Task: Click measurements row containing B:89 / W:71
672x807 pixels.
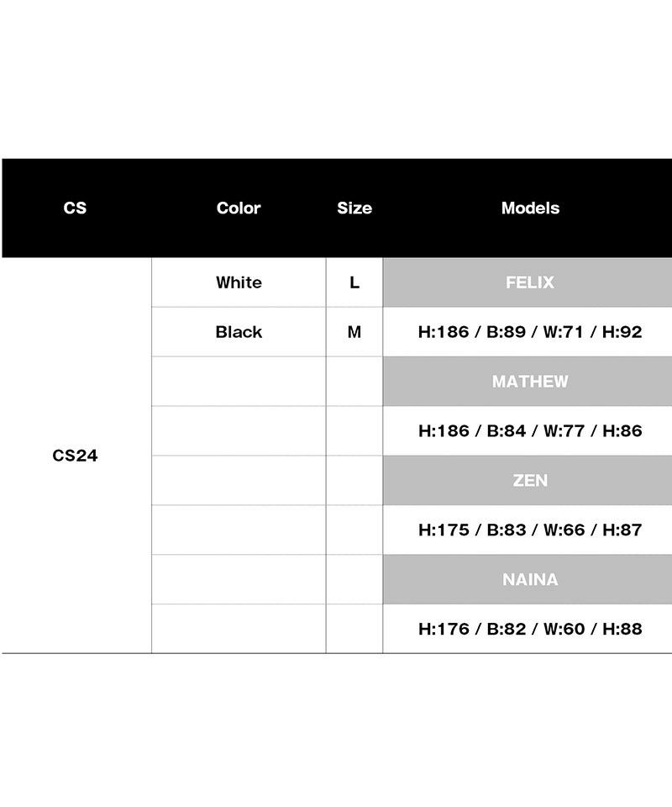Action: coord(530,332)
